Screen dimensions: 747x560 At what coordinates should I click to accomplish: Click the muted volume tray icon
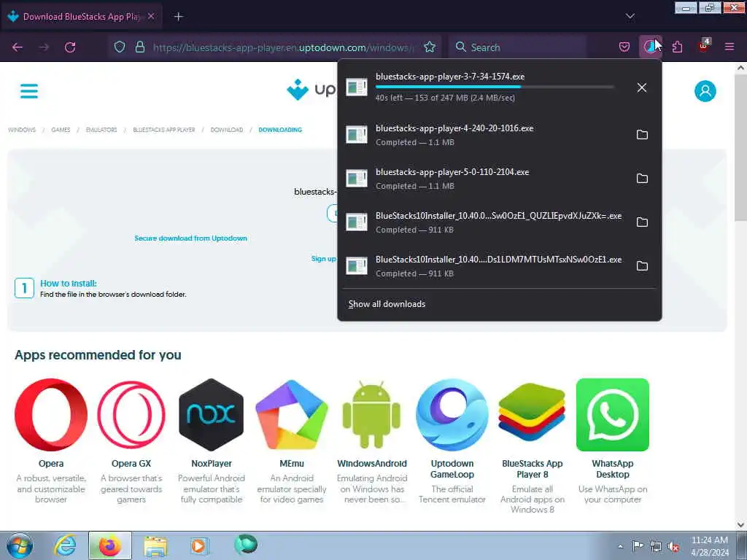[x=673, y=546]
